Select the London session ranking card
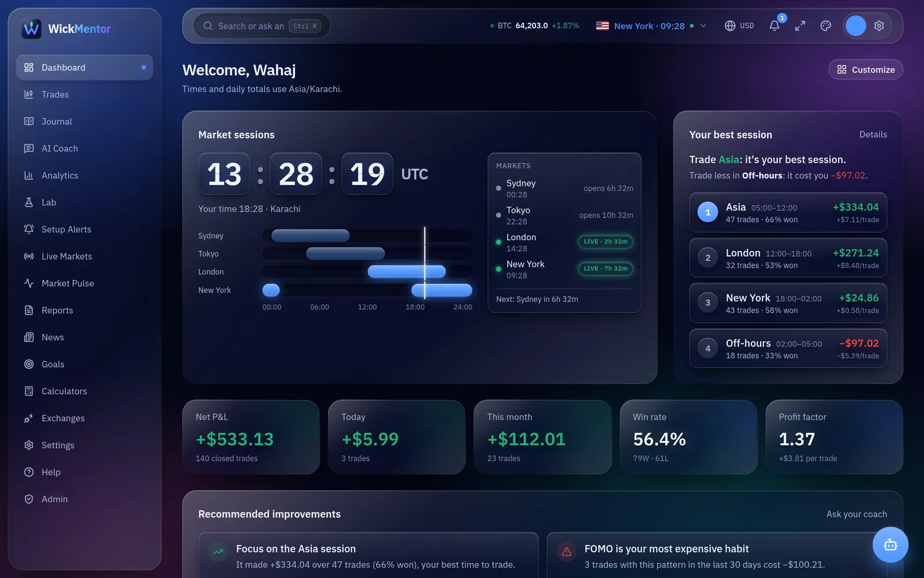This screenshot has height=578, width=924. [x=788, y=258]
